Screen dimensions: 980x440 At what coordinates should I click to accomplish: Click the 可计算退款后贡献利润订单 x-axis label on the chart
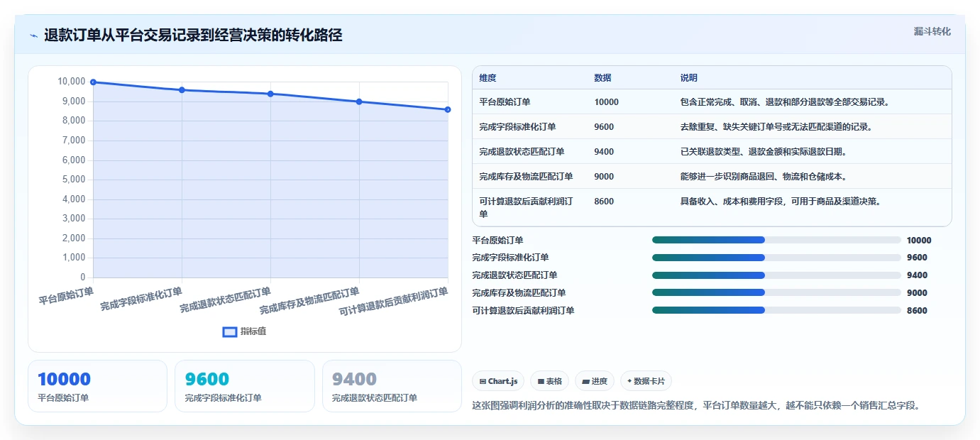pyautogui.click(x=394, y=302)
